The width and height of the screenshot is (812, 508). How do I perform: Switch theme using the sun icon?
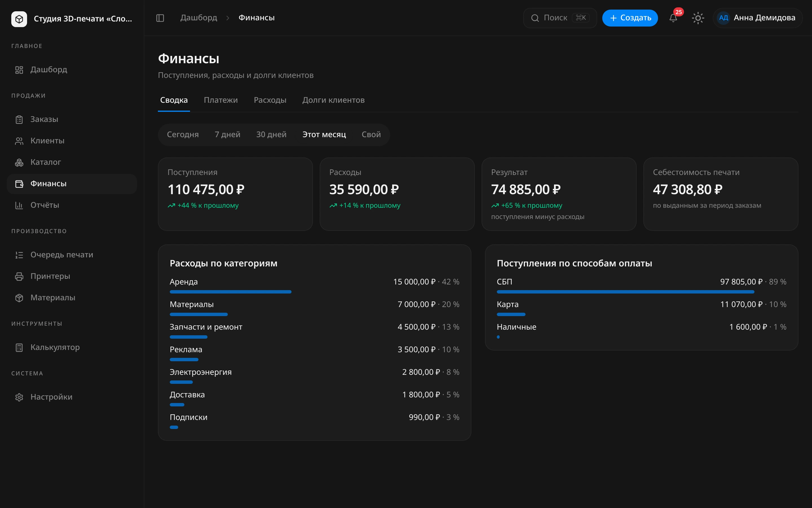coord(698,18)
